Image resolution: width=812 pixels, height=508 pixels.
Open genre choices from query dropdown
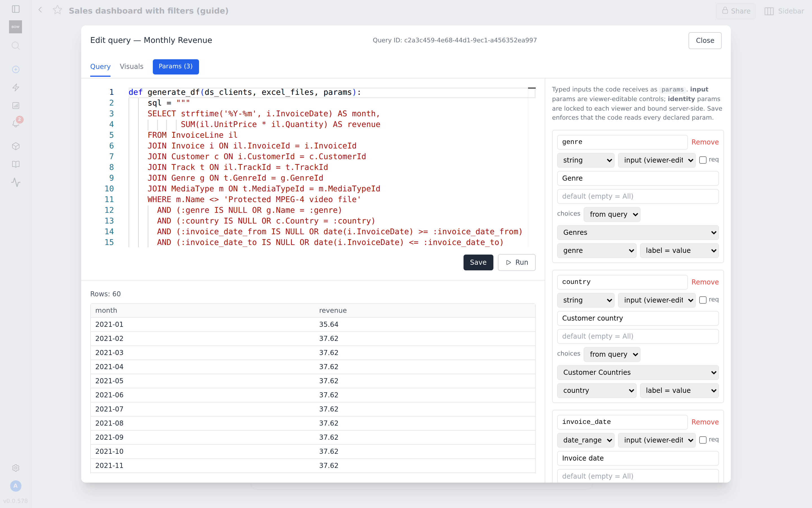(x=612, y=214)
